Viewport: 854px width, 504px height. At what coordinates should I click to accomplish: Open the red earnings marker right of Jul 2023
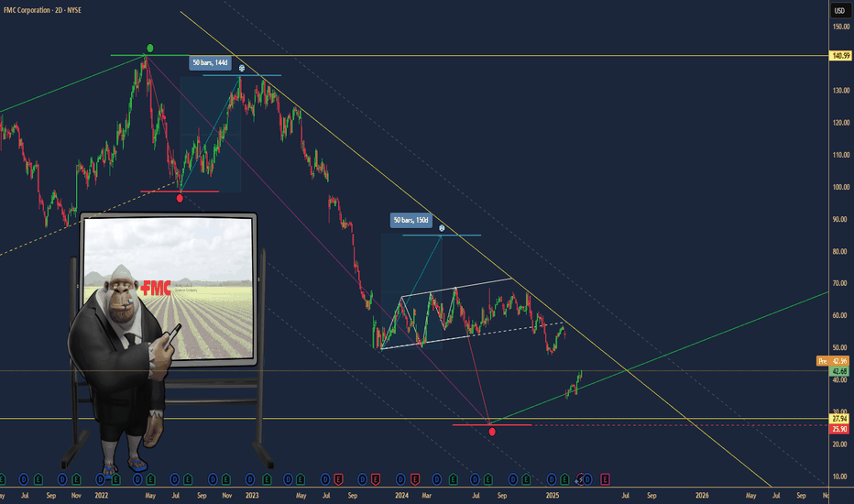pyautogui.click(x=338, y=479)
